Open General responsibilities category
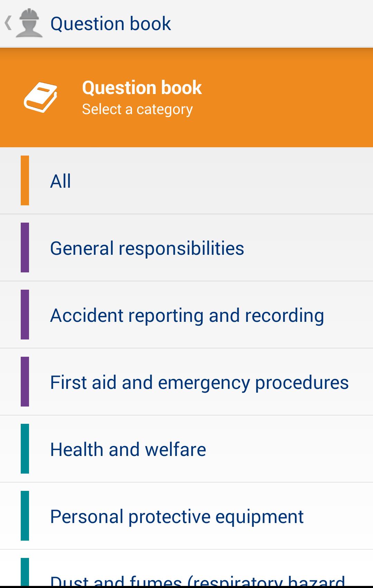Viewport: 373px width, 588px height. [186, 248]
